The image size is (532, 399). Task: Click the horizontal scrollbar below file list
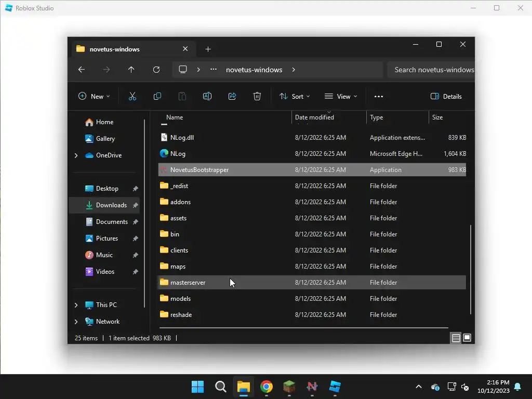click(x=303, y=328)
